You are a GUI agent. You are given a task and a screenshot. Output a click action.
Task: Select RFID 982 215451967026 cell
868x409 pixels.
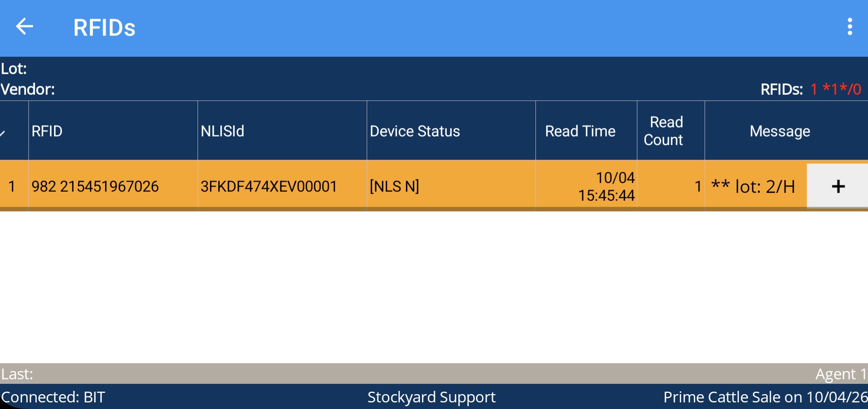click(95, 186)
